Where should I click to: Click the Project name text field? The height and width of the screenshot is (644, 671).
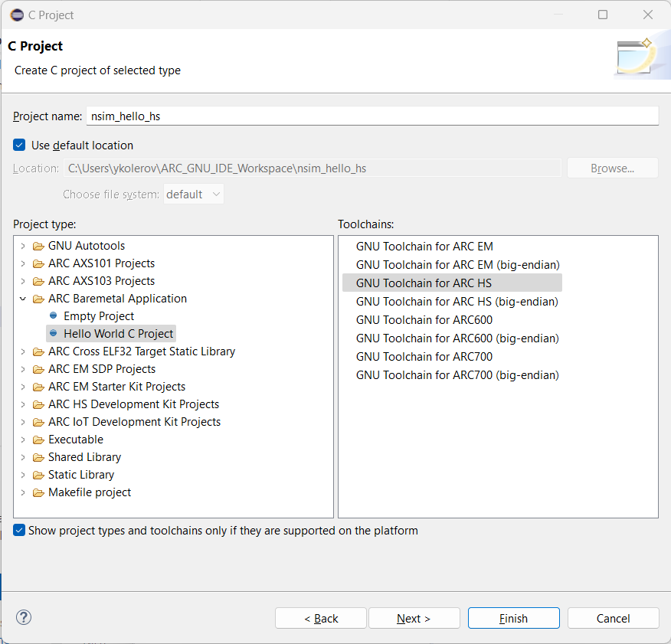click(372, 116)
